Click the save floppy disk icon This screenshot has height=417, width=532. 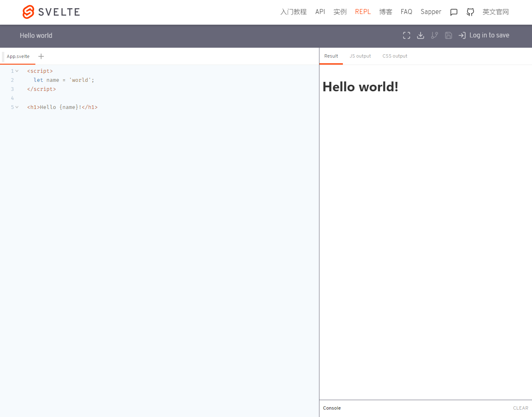[449, 35]
